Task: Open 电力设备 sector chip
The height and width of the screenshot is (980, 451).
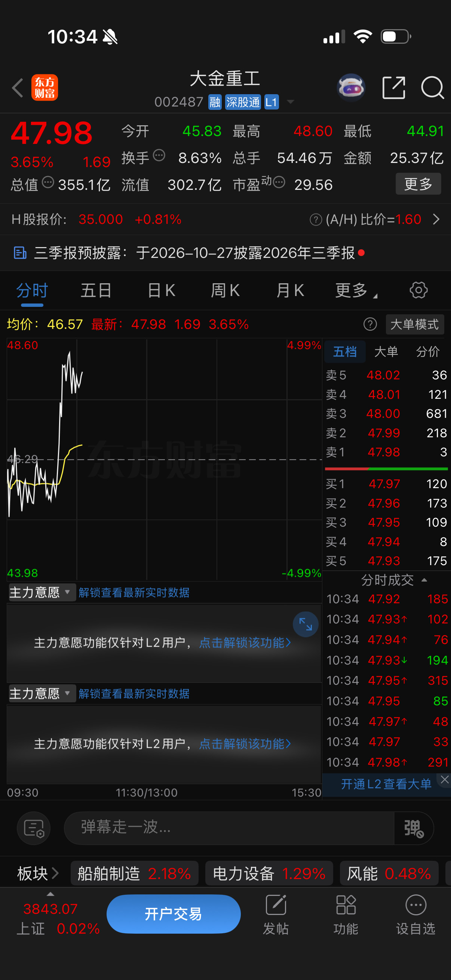Action: click(269, 874)
